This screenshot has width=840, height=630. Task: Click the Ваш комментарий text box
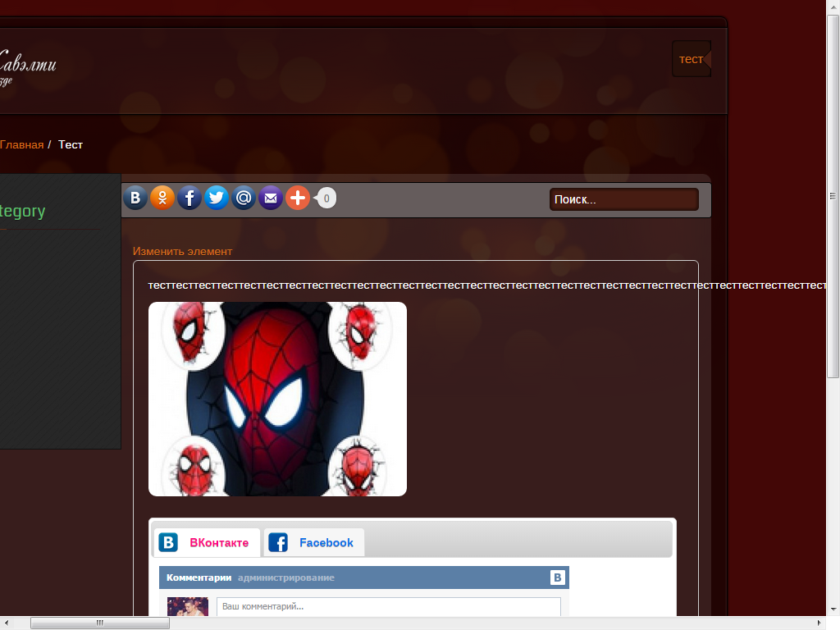[388, 607]
